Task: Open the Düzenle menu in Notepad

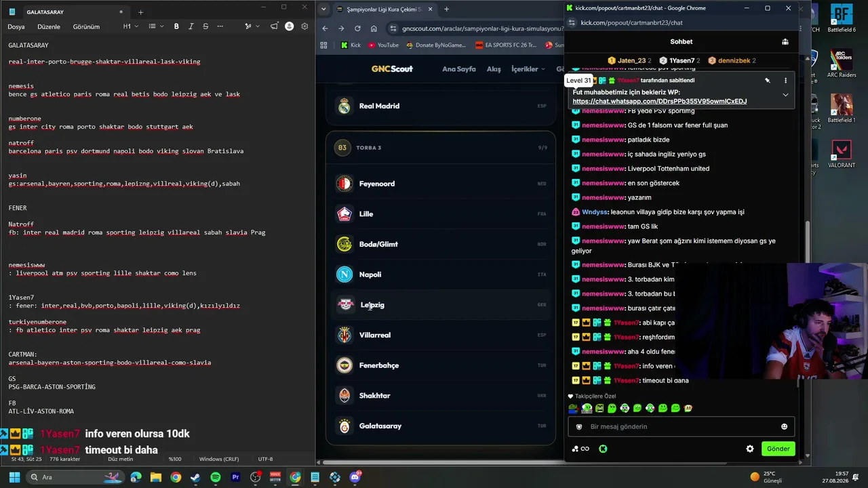Action: pyautogui.click(x=49, y=26)
